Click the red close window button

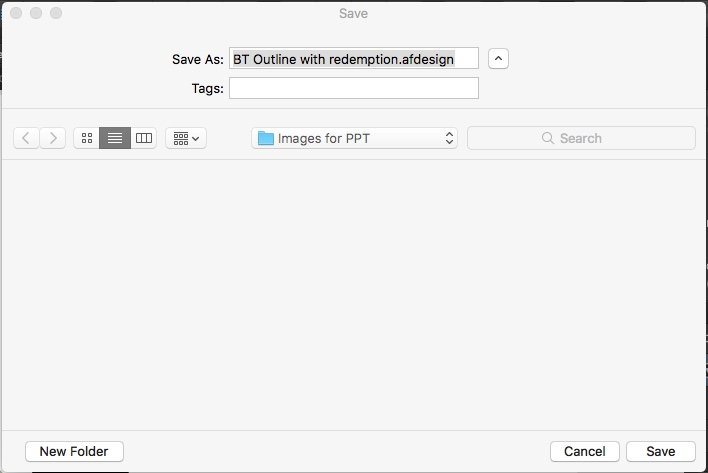click(16, 13)
